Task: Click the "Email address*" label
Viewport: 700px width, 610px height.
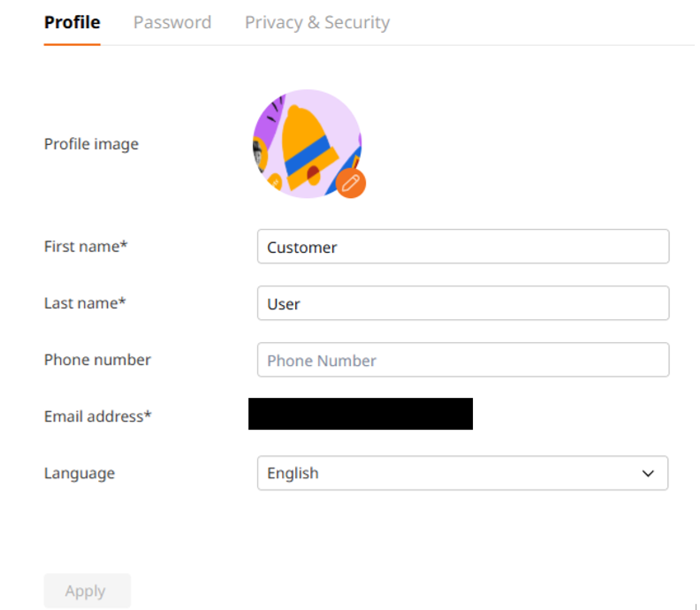Action: [97, 416]
